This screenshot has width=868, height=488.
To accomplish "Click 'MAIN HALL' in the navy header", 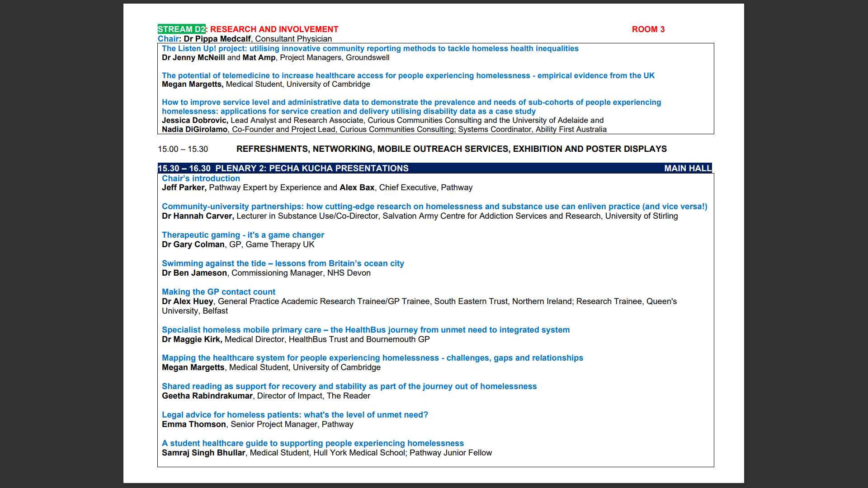I will pos(688,168).
